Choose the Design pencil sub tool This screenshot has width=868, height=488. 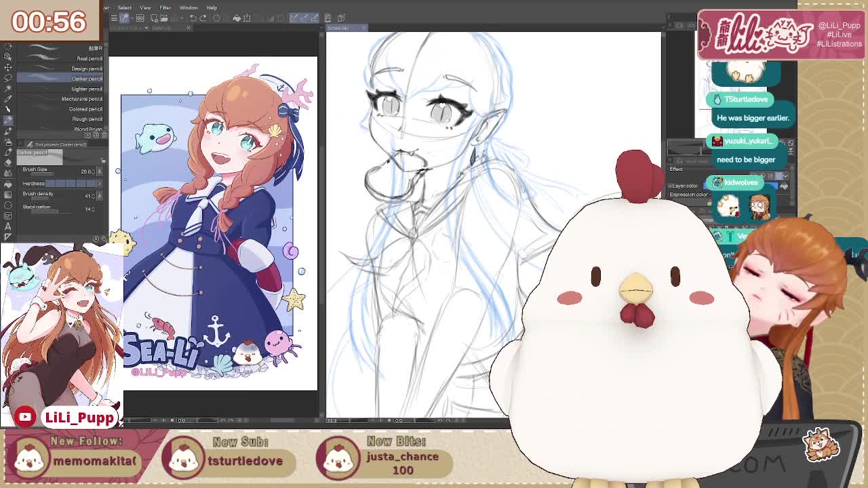click(x=60, y=68)
